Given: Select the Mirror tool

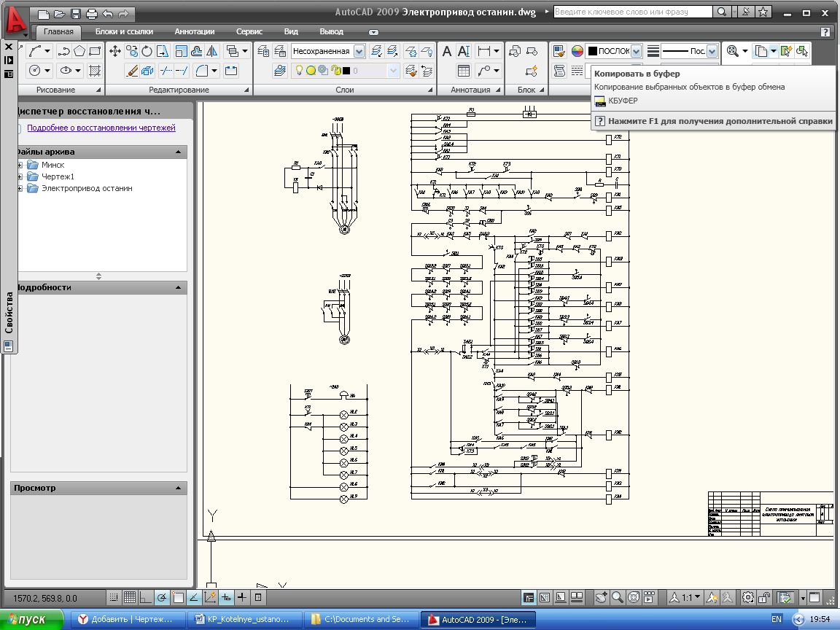Looking at the screenshot, I should (x=212, y=52).
